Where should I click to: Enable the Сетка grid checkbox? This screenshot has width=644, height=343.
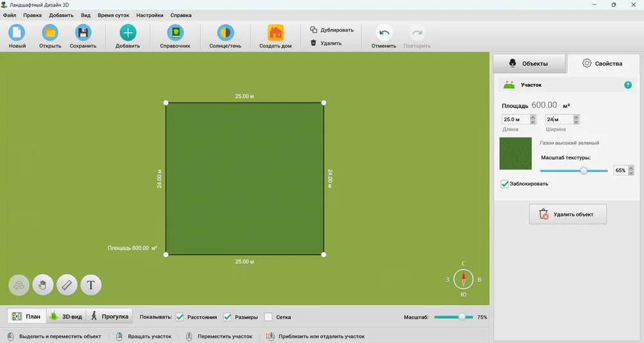268,317
